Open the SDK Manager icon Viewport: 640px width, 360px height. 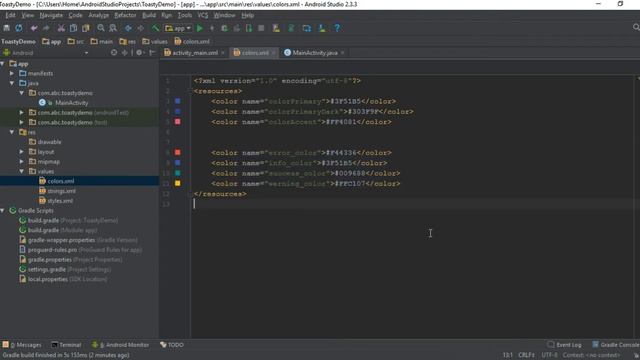tap(322, 28)
